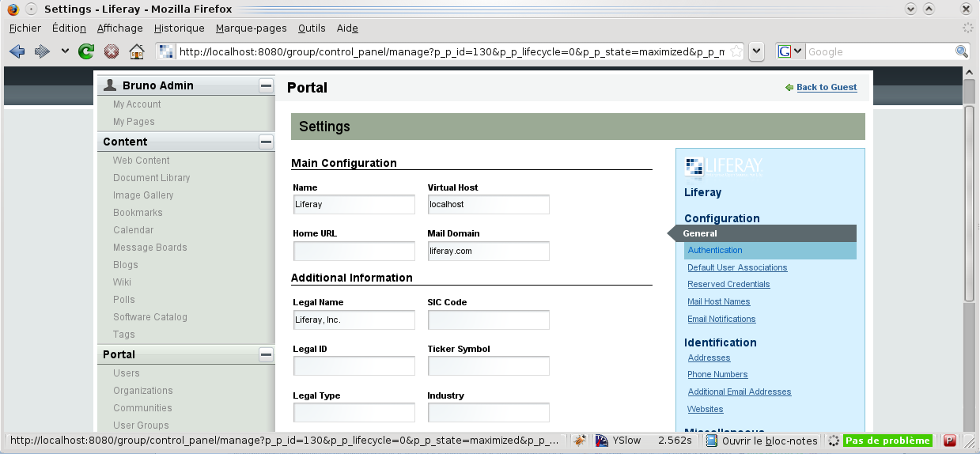
Task: Click in the Home URL input field
Action: (x=354, y=252)
